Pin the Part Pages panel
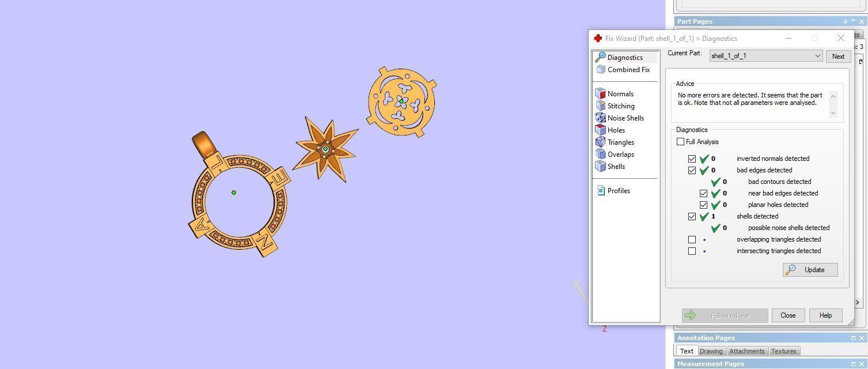The image size is (868, 369). point(846,21)
